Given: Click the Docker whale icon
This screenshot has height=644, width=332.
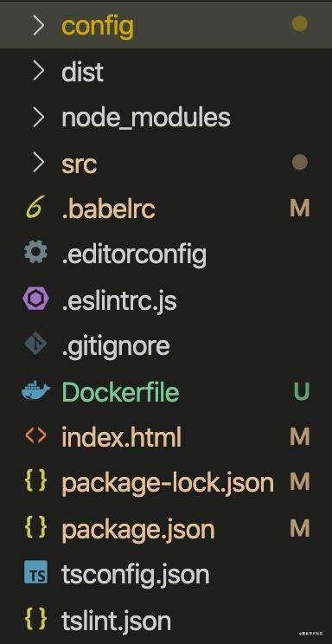Looking at the screenshot, I should (35, 391).
